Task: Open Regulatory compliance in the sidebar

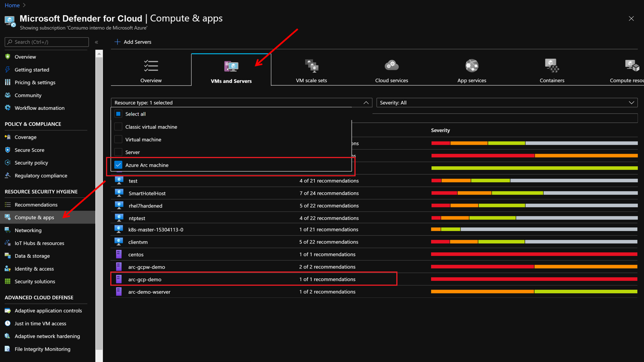Action: pos(40,176)
